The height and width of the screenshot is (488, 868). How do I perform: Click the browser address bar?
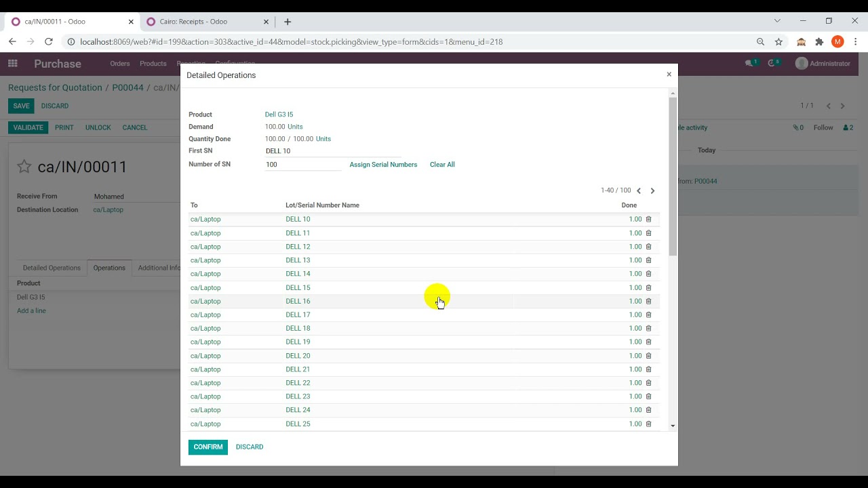[x=407, y=42]
